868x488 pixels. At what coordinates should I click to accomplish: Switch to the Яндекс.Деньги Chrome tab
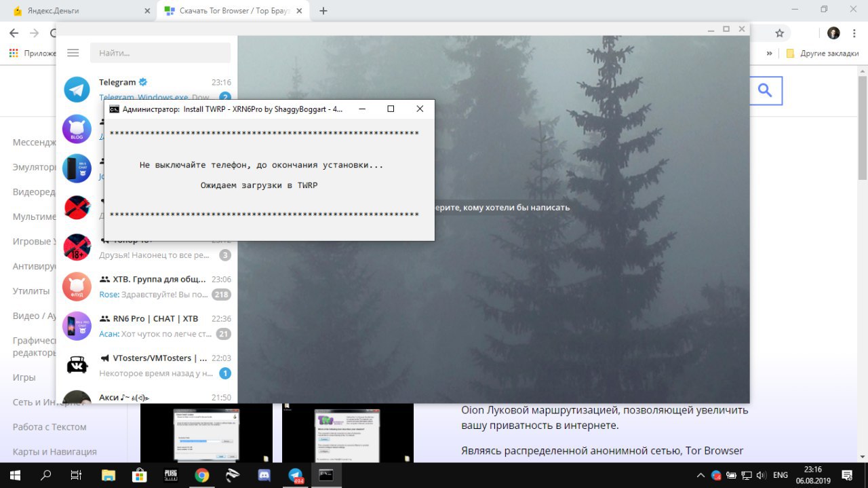point(80,11)
